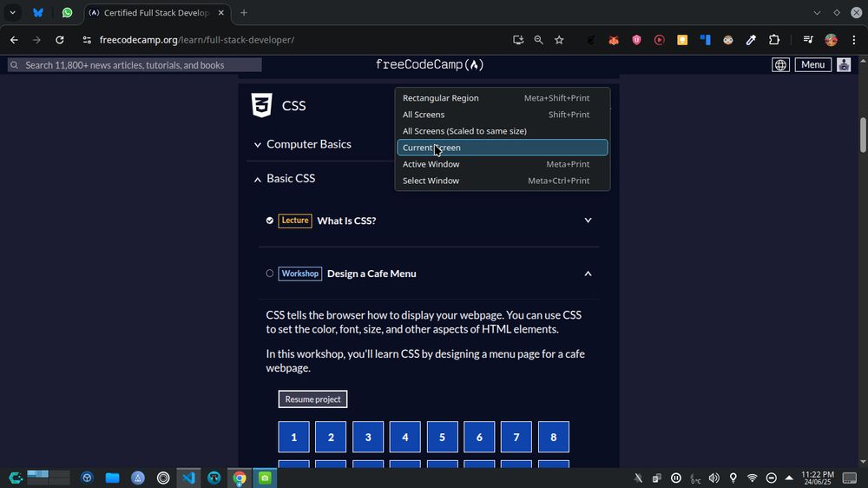The image size is (868, 488).
Task: Open the monkey face extension
Action: pos(728,40)
